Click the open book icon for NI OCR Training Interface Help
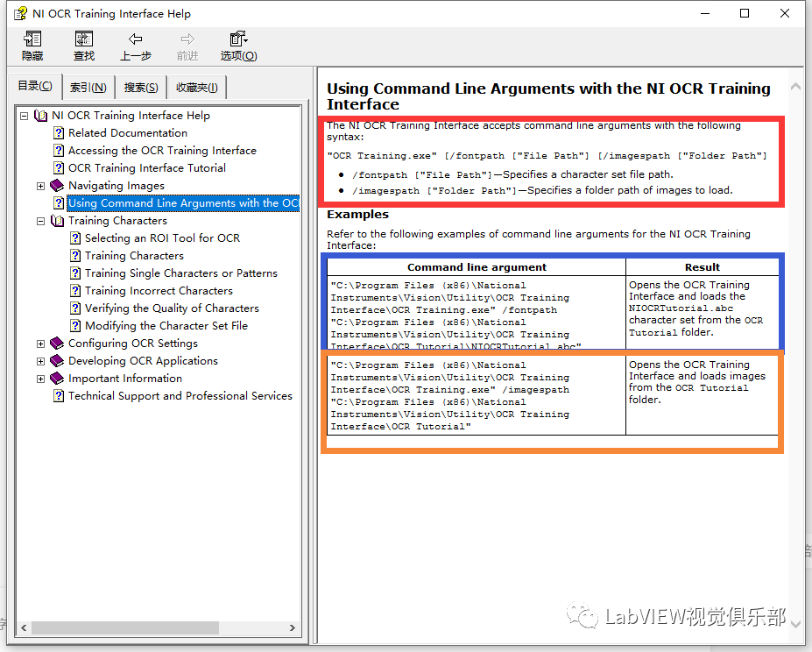This screenshot has width=812, height=652. (40, 115)
